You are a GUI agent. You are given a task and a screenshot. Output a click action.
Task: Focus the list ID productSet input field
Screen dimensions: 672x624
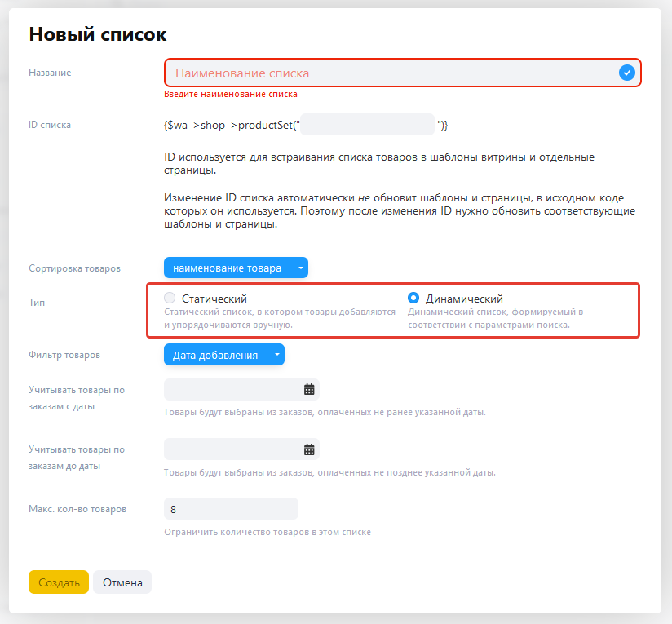click(367, 125)
